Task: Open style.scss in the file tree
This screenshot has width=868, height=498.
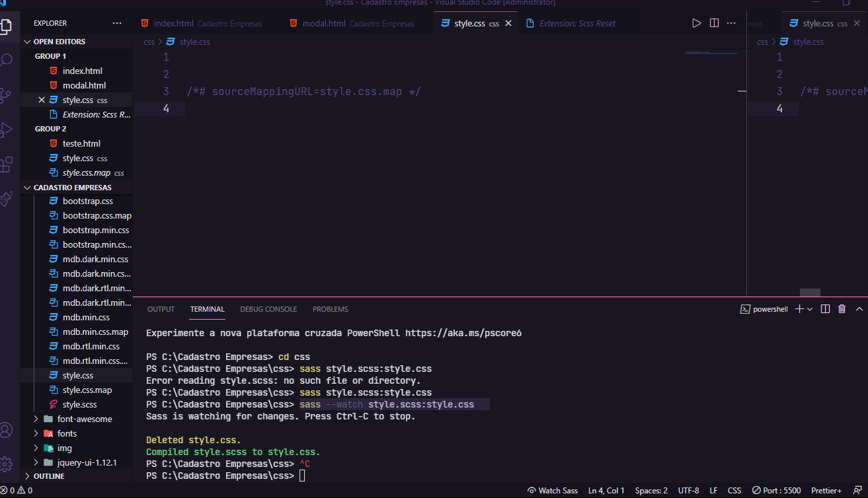Action: tap(79, 404)
